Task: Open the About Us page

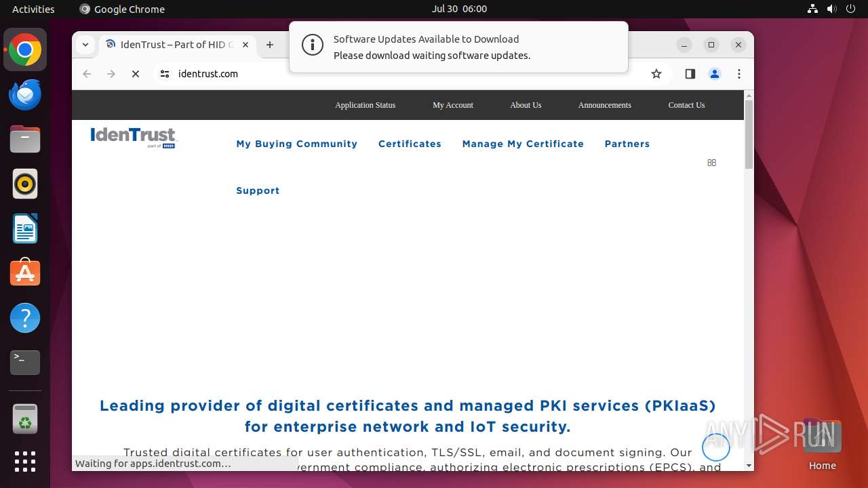Action: (x=526, y=105)
